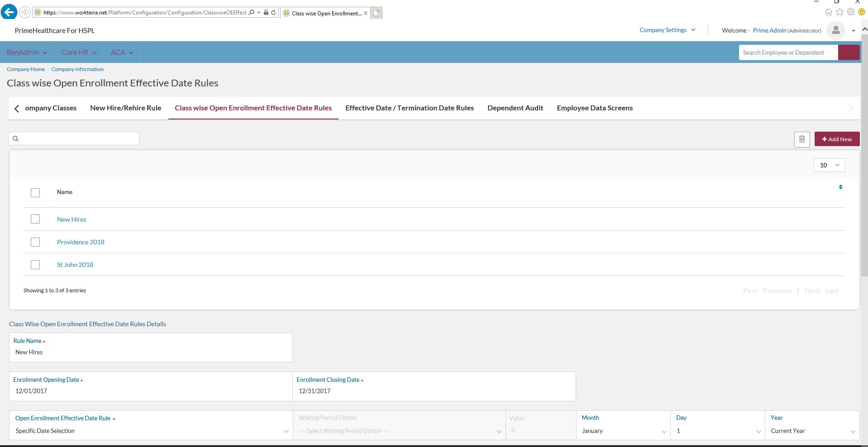868x447 pixels.
Task: Click the red employee search button
Action: click(x=849, y=52)
